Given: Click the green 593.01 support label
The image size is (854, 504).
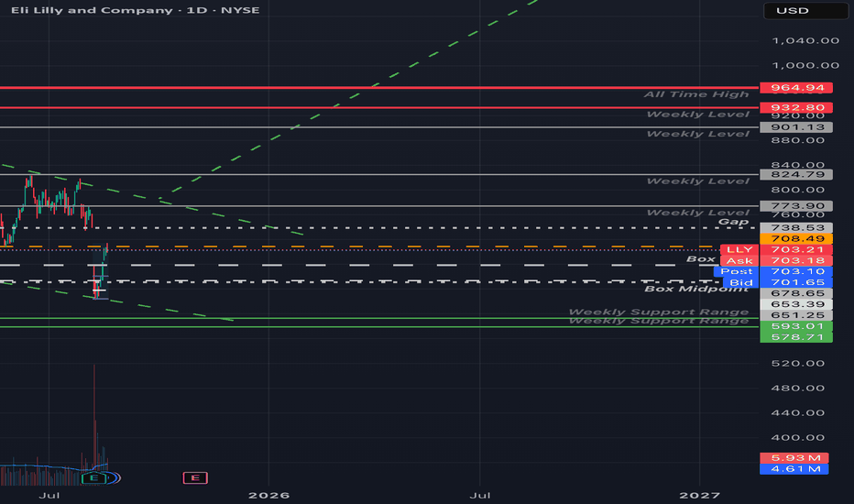Looking at the screenshot, I should coord(796,326).
